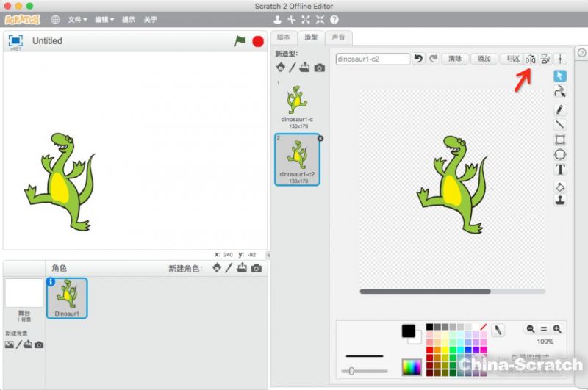Pick the Ellipse drawing tool
588x390 pixels.
pos(560,154)
